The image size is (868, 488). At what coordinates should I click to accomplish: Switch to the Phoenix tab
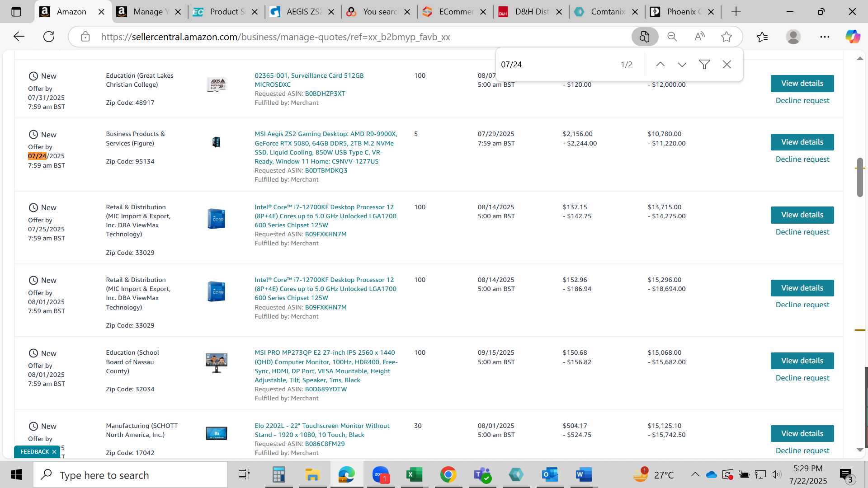pos(681,12)
